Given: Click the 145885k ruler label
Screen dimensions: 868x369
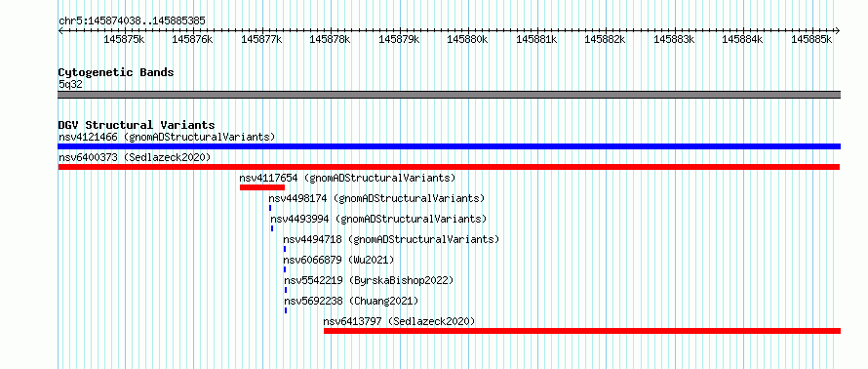Looking at the screenshot, I should [811, 39].
